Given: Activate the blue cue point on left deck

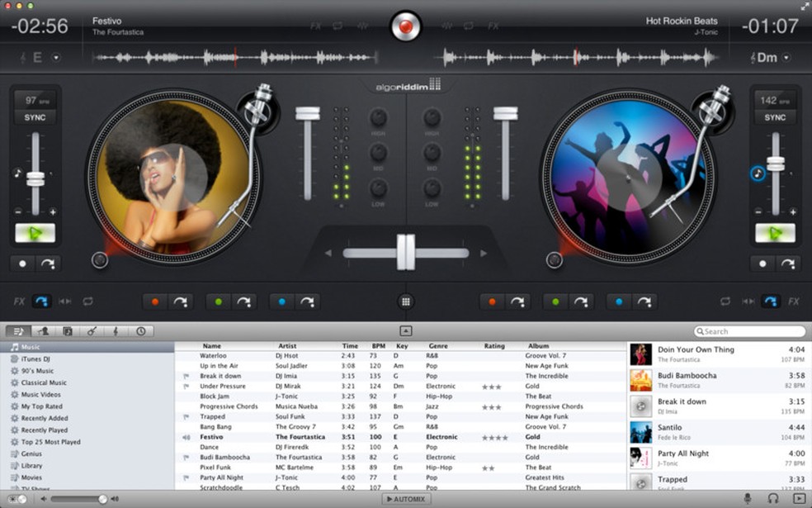Looking at the screenshot, I should (282, 300).
